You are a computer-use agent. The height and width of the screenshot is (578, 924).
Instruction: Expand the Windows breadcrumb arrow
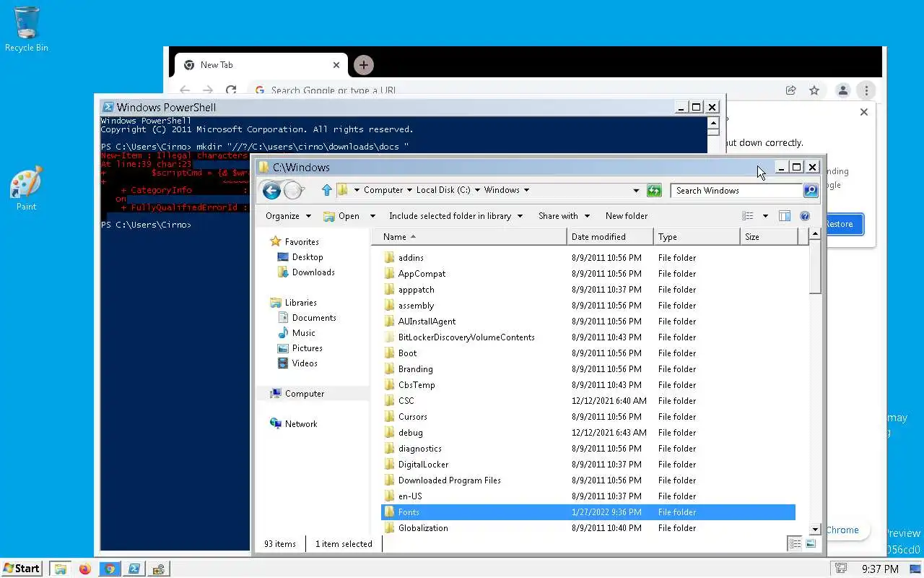click(526, 190)
